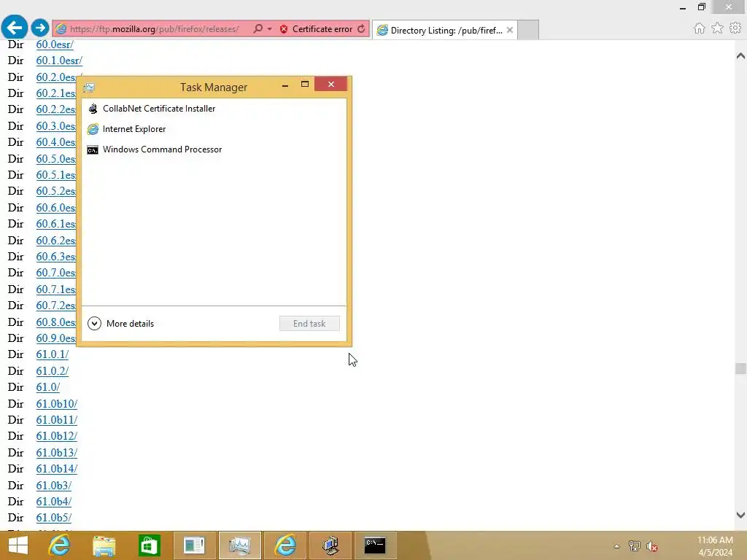The width and height of the screenshot is (747, 560).
Task: Show hidden tray icons arrow
Action: tap(616, 546)
